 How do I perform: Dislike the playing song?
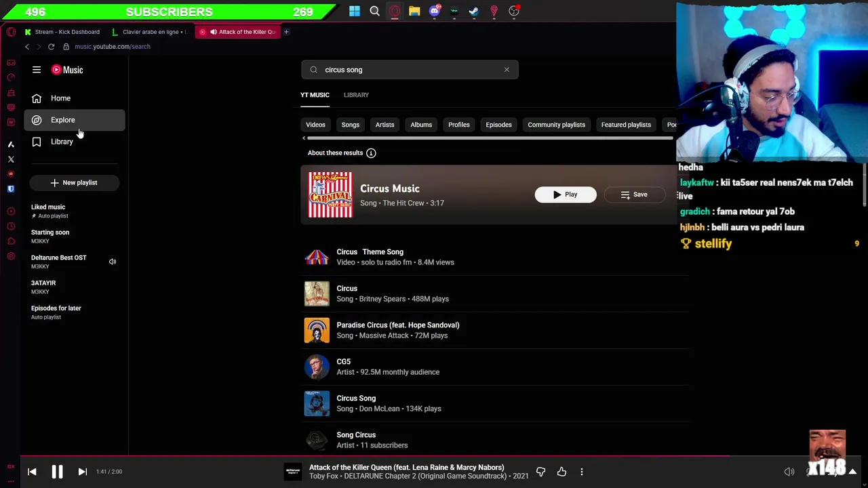[540, 472]
